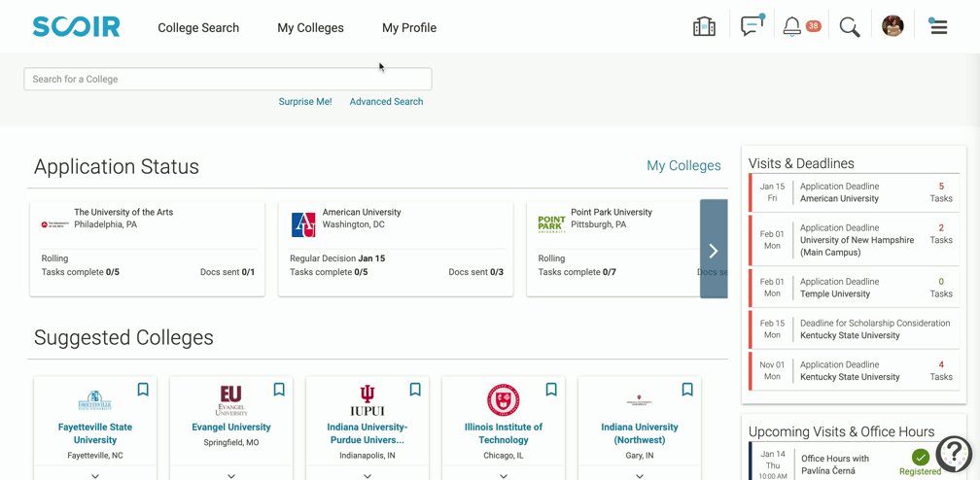Click the Fayetteville State University logo

tap(95, 400)
